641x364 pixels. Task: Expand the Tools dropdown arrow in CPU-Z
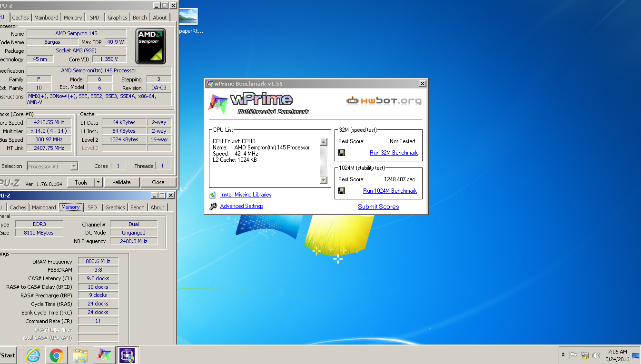pos(99,182)
